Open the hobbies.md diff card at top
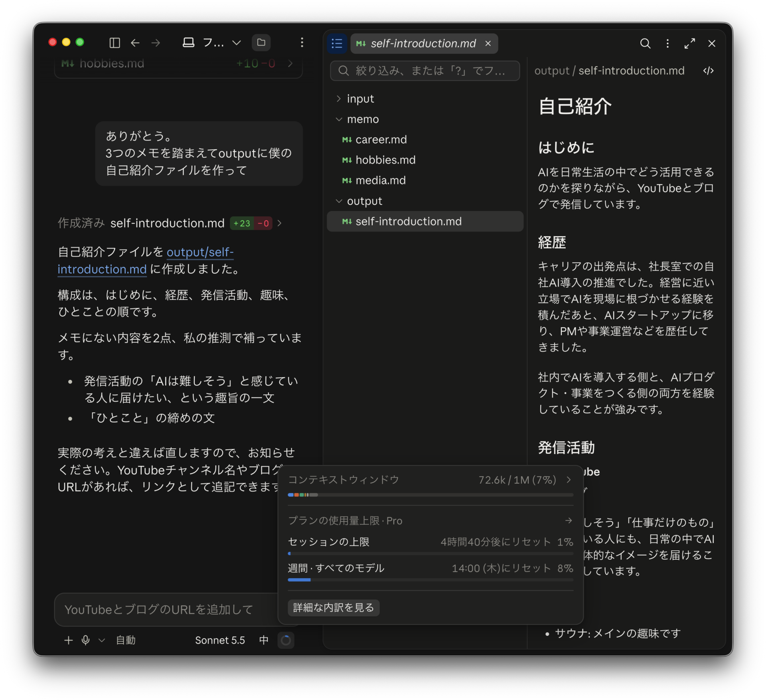This screenshot has width=766, height=700. click(178, 64)
